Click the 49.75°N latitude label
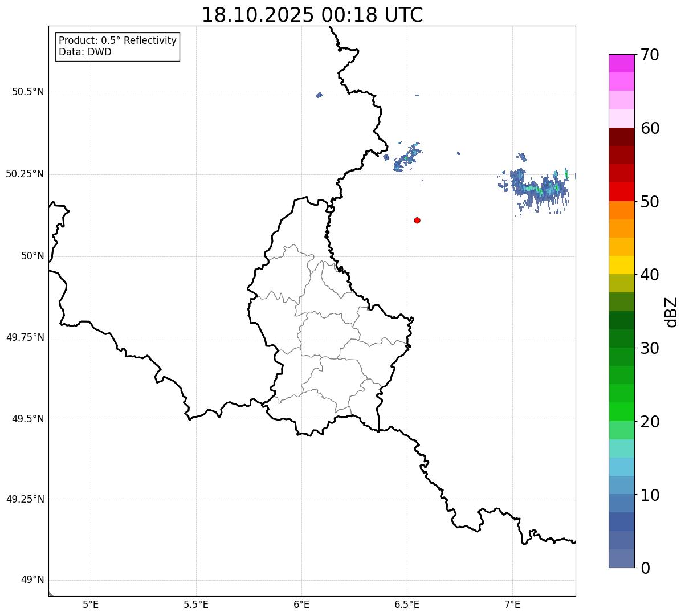The height and width of the screenshot is (616, 685). [25, 337]
